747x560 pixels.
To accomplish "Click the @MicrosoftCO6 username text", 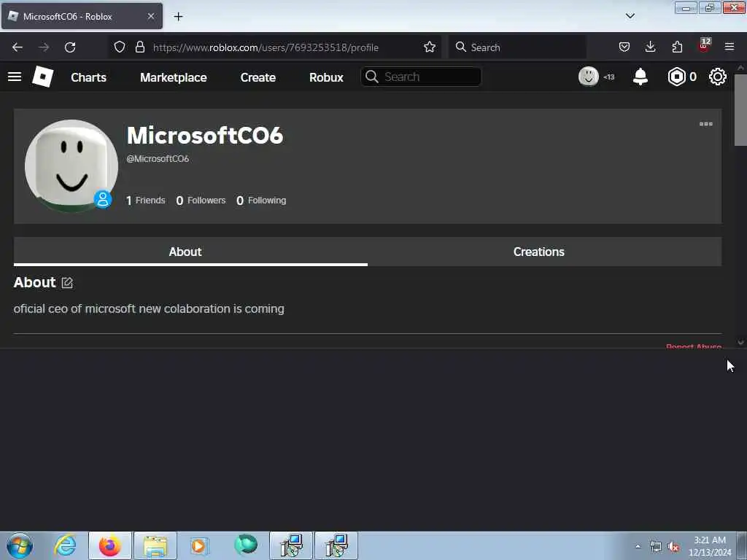I will (x=158, y=158).
